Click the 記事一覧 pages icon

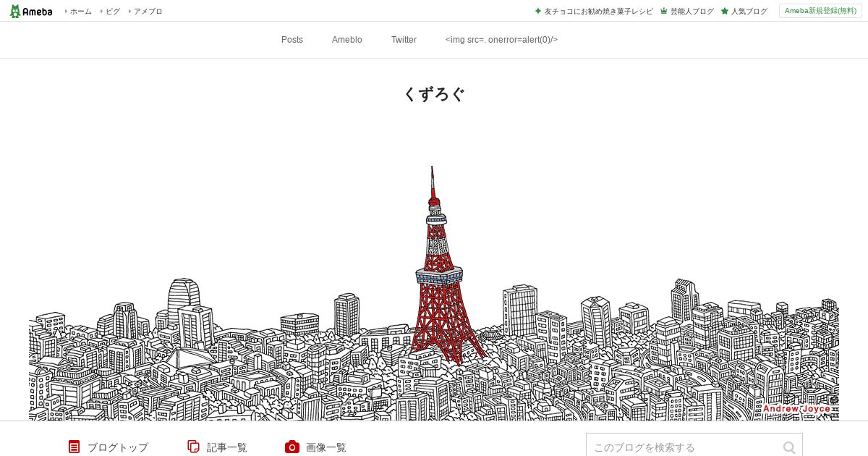click(193, 447)
